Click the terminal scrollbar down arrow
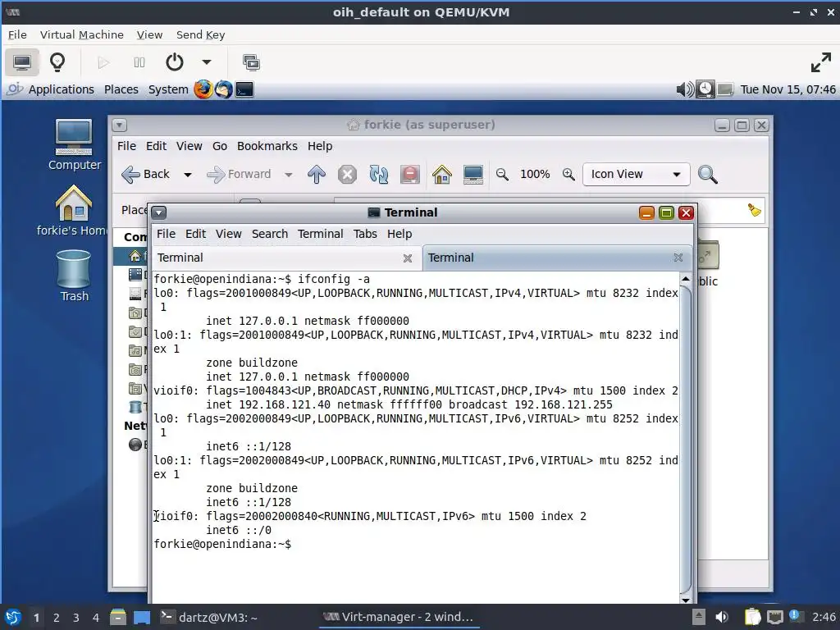This screenshot has width=840, height=630. click(x=685, y=600)
